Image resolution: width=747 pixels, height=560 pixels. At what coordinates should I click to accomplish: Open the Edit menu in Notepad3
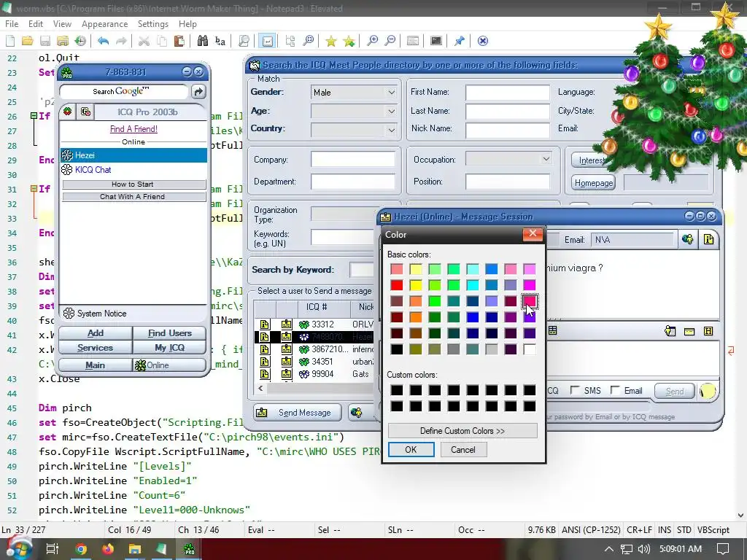click(36, 24)
